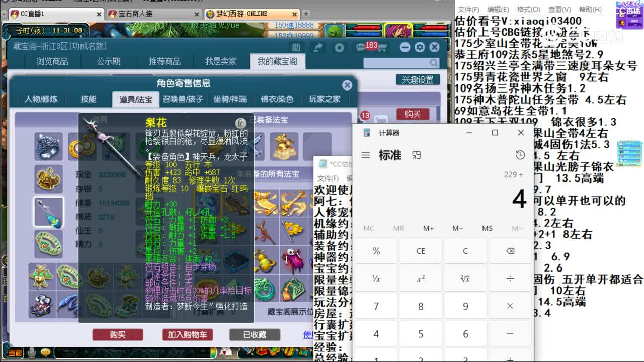Image resolution: width=644 pixels, height=362 pixels.
Task: Open the 坐骑/祥瑞 tab
Action: pyautogui.click(x=230, y=99)
